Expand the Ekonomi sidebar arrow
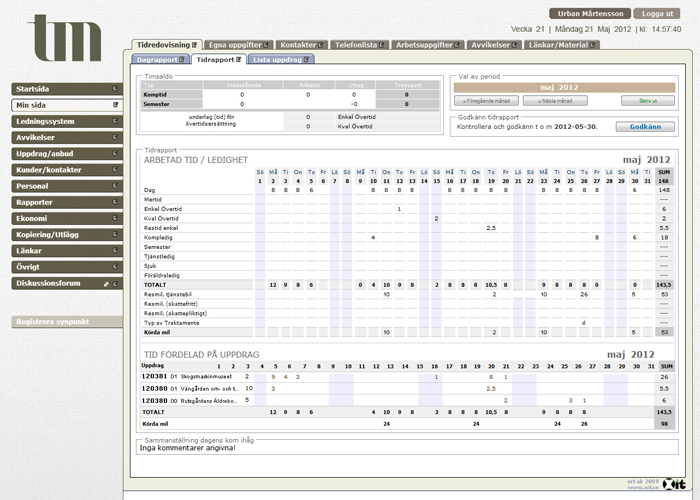Screen dimensions: 700x500 point(115,218)
